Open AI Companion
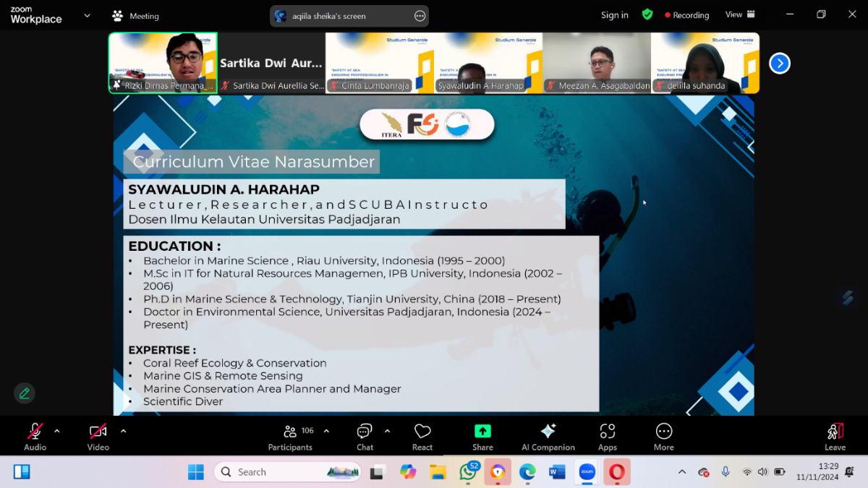This screenshot has width=868, height=488. coord(548,436)
